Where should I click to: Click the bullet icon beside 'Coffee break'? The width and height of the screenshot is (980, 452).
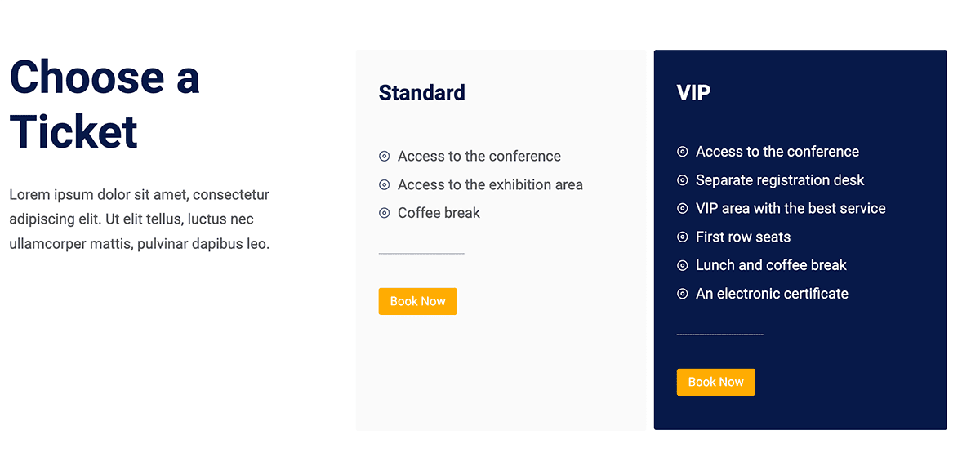385,213
